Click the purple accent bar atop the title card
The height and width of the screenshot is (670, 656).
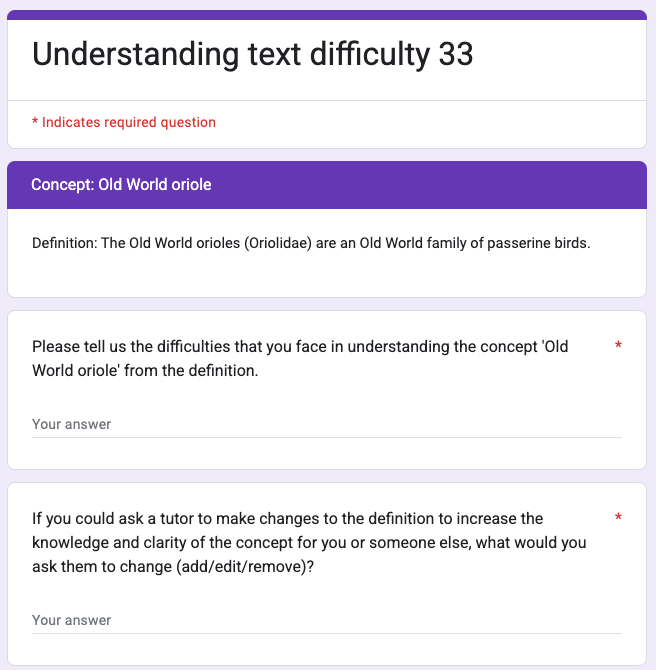(x=326, y=15)
